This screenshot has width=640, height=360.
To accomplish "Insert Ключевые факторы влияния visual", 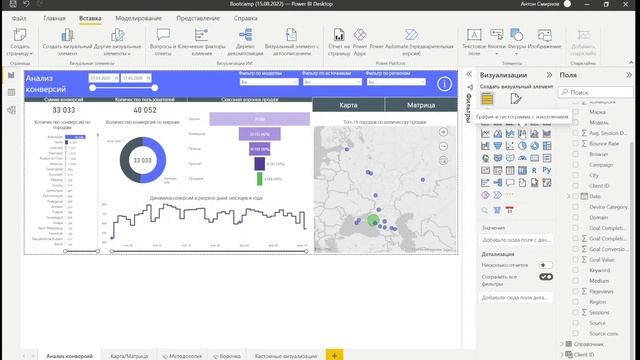I will tap(202, 42).
